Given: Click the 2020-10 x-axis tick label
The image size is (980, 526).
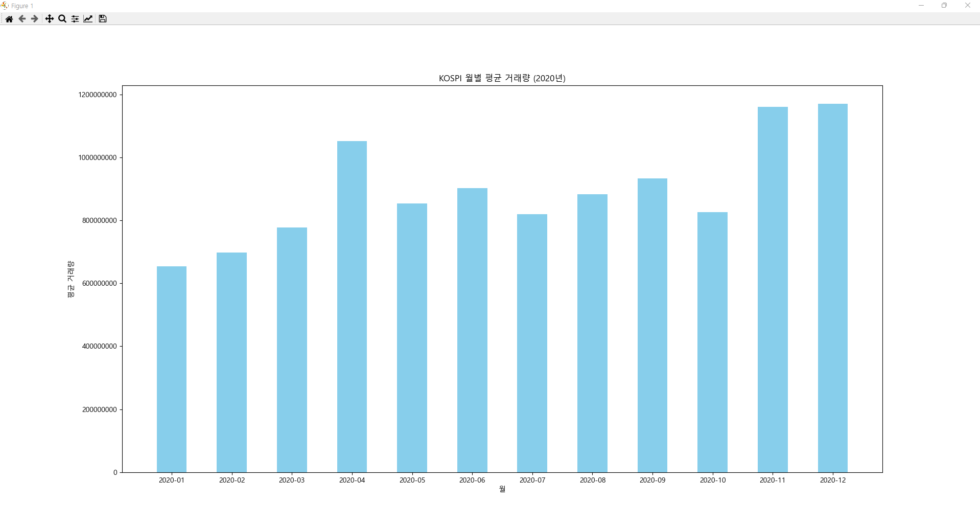Looking at the screenshot, I should (713, 480).
